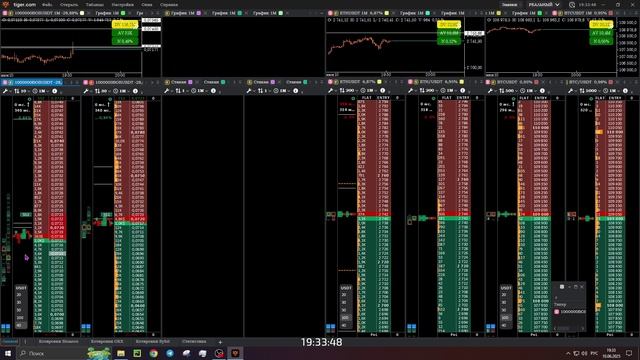
Task: Open price step dropdown in BTCUSDT panel
Action: [508, 91]
